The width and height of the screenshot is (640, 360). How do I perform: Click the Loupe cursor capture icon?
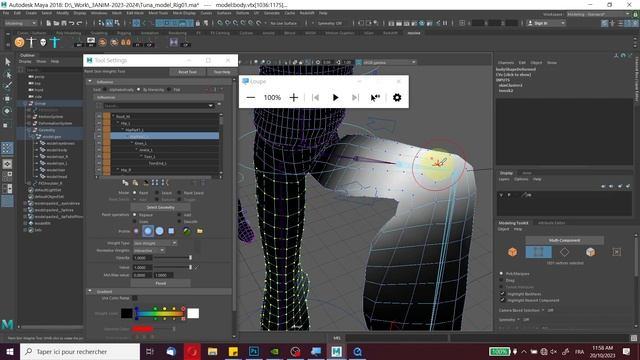tap(375, 98)
